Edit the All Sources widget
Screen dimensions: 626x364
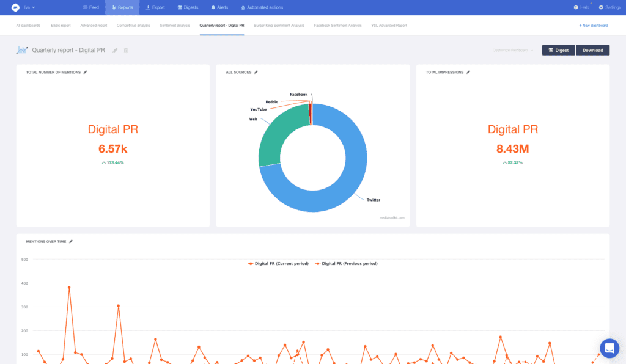pos(256,72)
